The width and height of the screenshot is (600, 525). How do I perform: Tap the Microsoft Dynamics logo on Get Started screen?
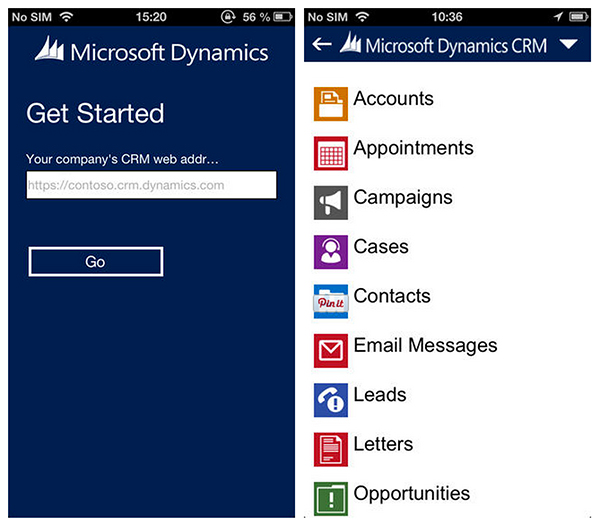pyautogui.click(x=151, y=52)
